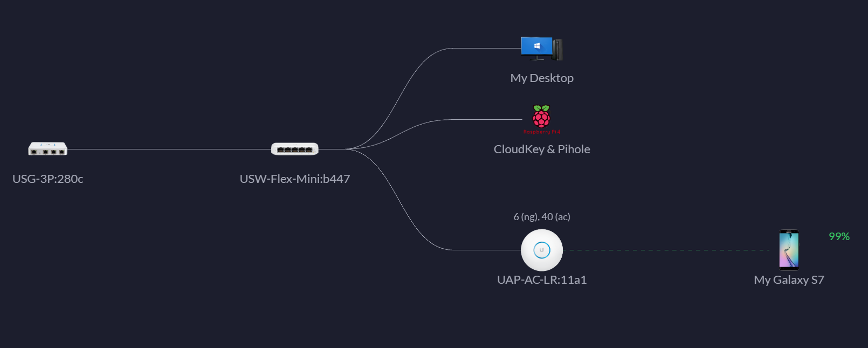Open the My Desktop Windows PC icon
Screen dimensions: 868x348
pyautogui.click(x=542, y=49)
